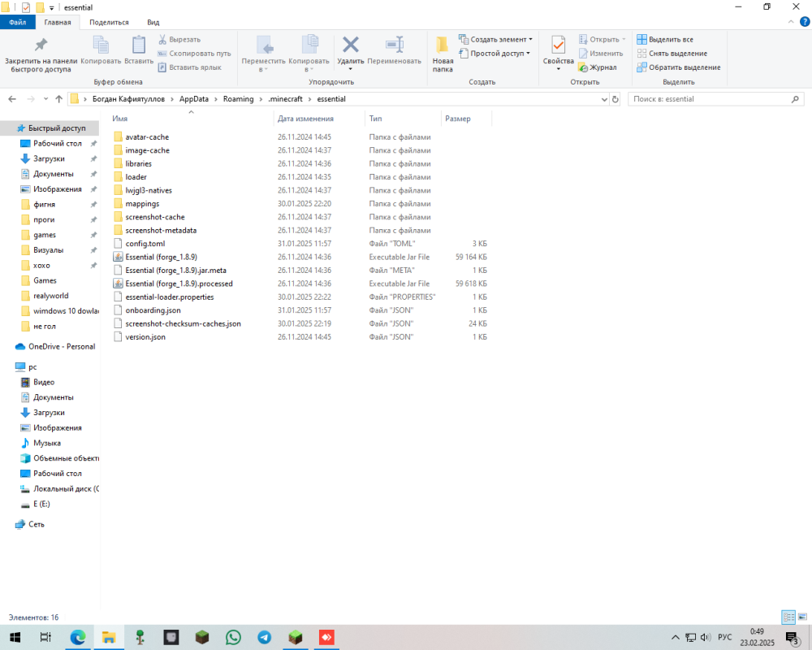Click .minecraft in the address breadcrumb
The image size is (812, 650).
tap(285, 99)
